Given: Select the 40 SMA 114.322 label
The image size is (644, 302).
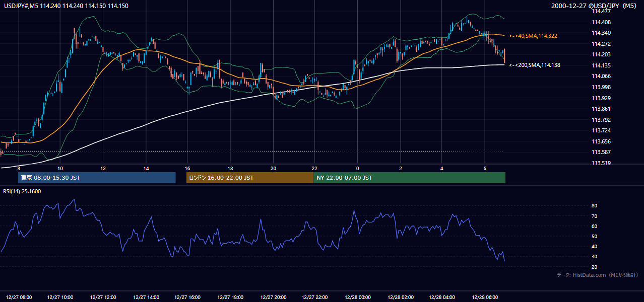Looking at the screenshot, I should coord(533,36).
